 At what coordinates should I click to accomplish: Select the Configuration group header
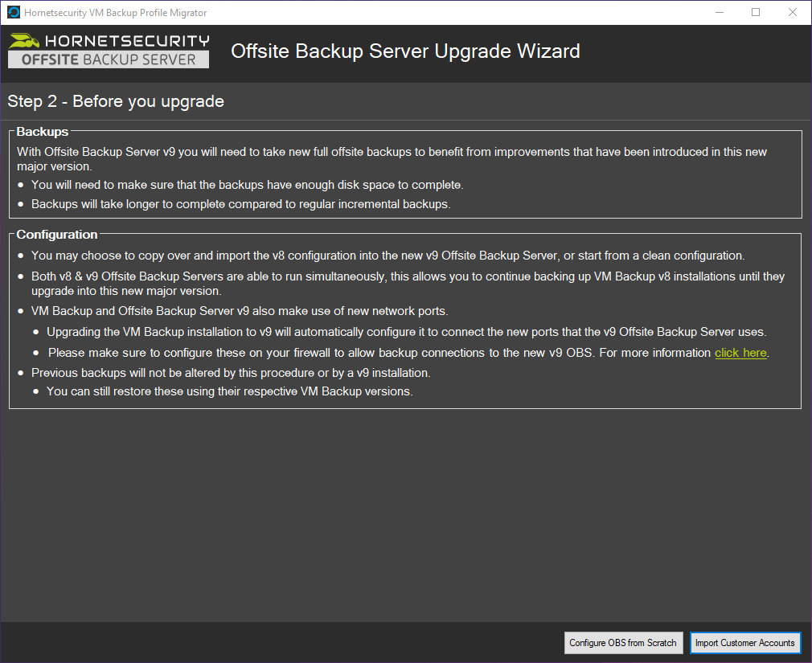point(57,234)
